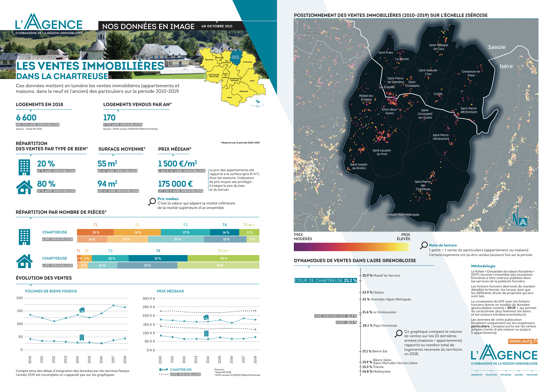Viewport: 554px width, 392px height.
Task: Select PROJETER in the footer
Action: click(x=506, y=375)
